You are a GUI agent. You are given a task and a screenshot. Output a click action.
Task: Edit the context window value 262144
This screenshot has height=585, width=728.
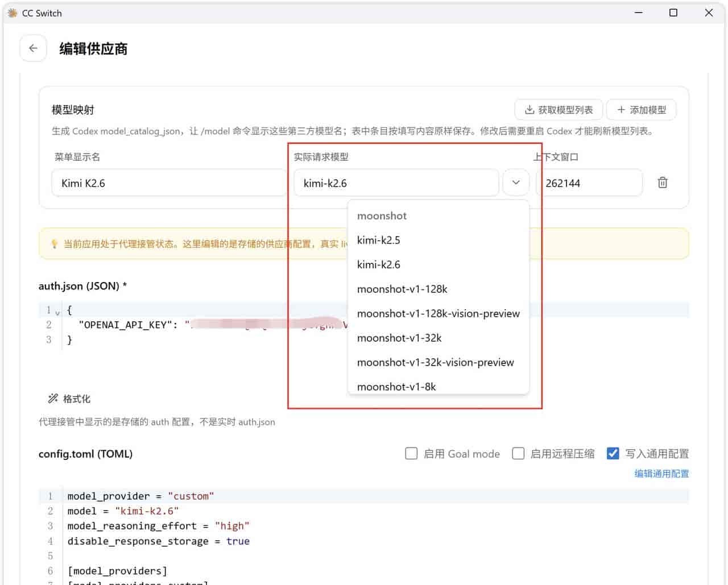click(x=589, y=183)
